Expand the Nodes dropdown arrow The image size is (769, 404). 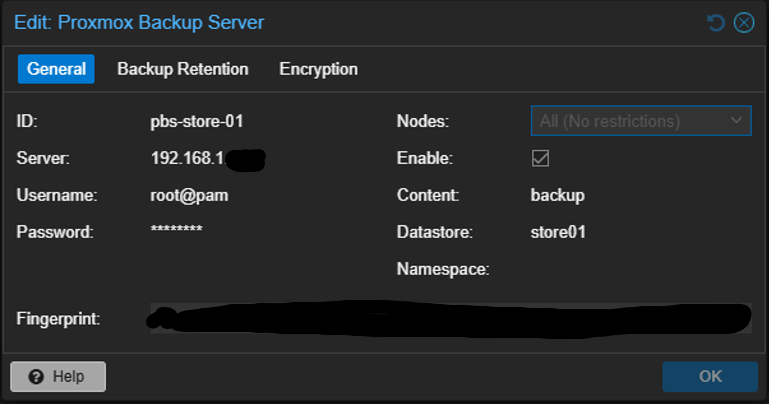click(738, 121)
